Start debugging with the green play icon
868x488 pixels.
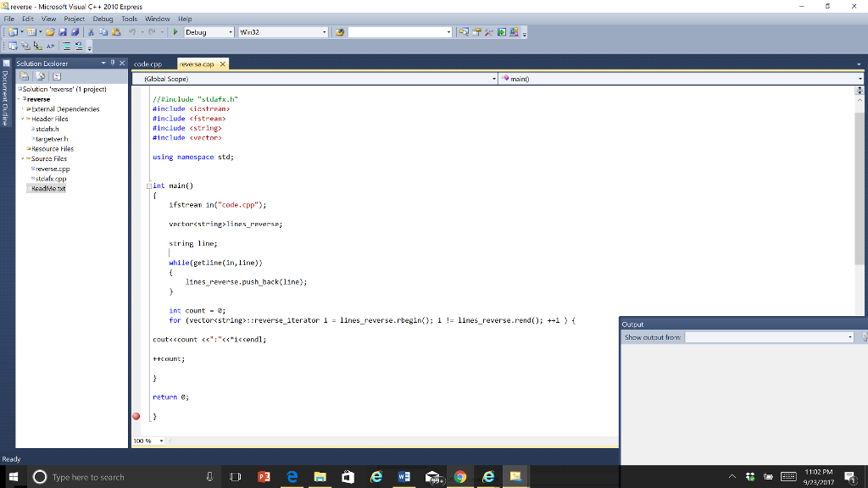point(175,32)
